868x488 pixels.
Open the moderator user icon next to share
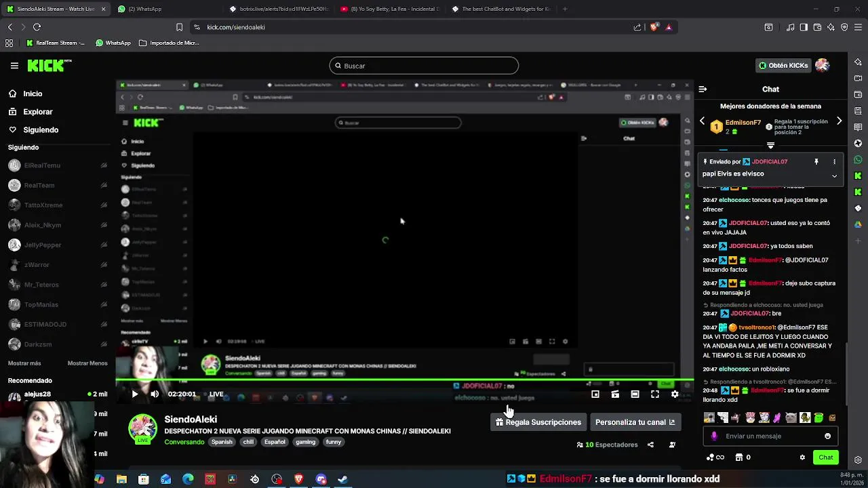tap(672, 445)
